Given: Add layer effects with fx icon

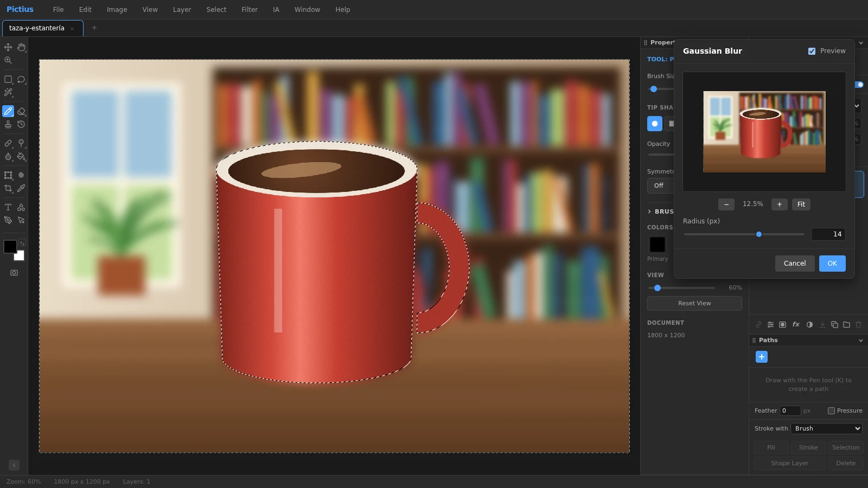Looking at the screenshot, I should coord(796,324).
